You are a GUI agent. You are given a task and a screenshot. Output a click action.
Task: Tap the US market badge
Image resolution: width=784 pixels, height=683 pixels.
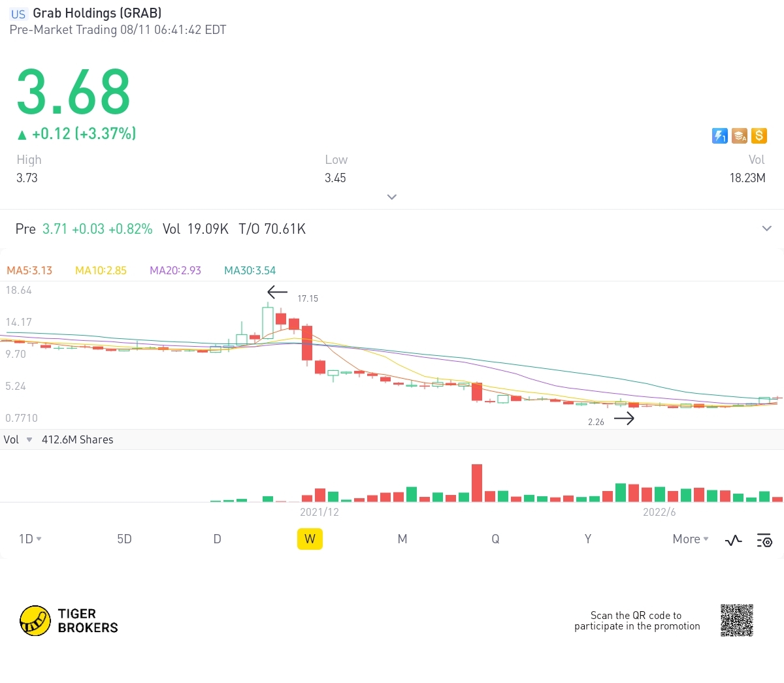(18, 14)
